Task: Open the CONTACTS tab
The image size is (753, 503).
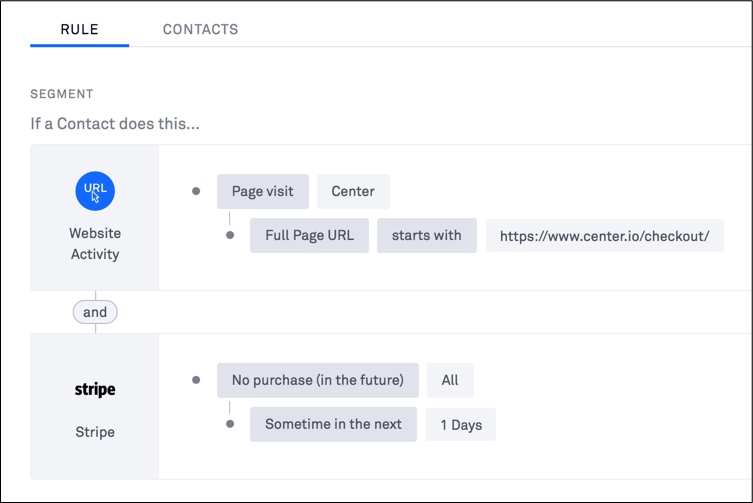Action: point(200,29)
